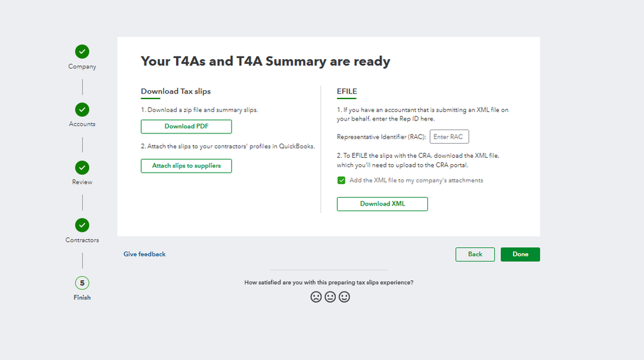
Task: Select the happy face satisfaction icon
Action: [x=344, y=297]
